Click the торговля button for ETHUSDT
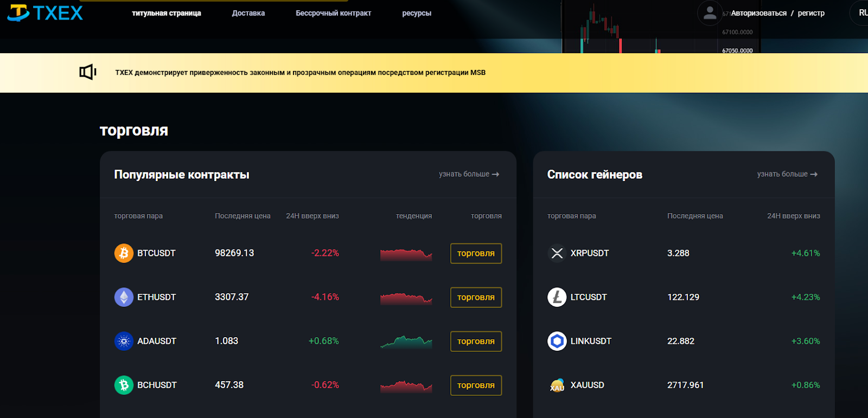 tap(476, 297)
